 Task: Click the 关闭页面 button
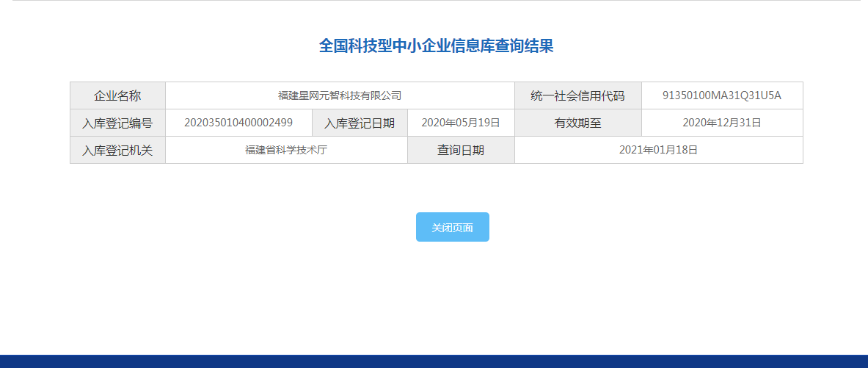pos(452,227)
